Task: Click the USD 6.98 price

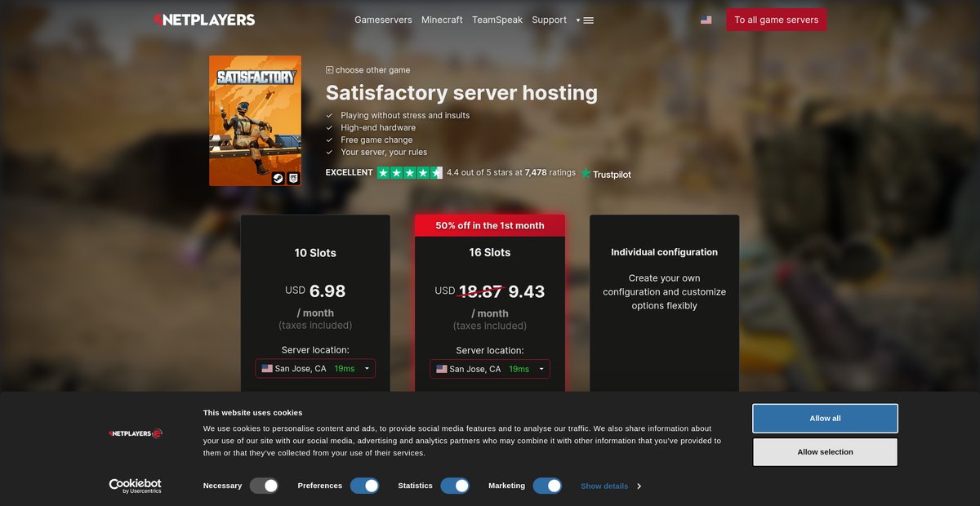Action: 315,291
